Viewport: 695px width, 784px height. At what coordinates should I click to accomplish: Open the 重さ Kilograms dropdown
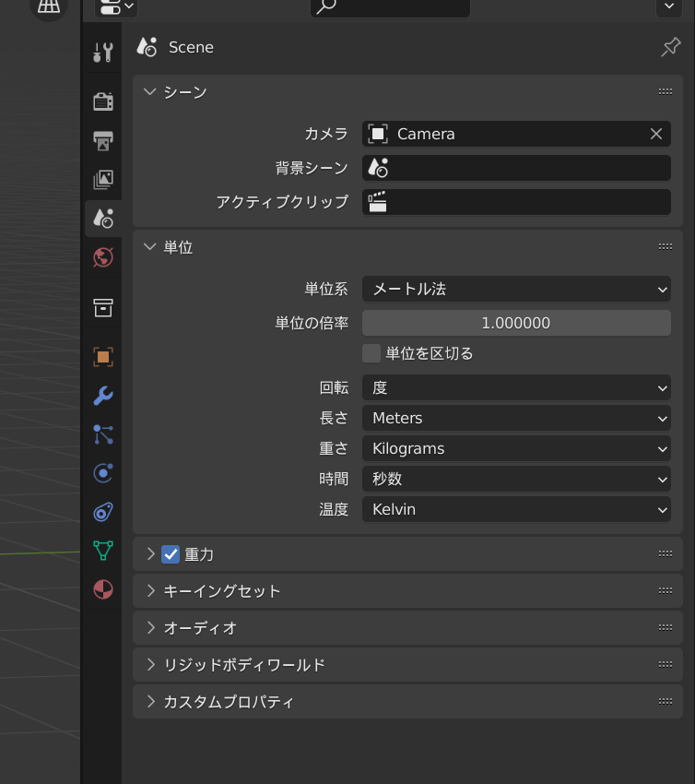pos(516,448)
